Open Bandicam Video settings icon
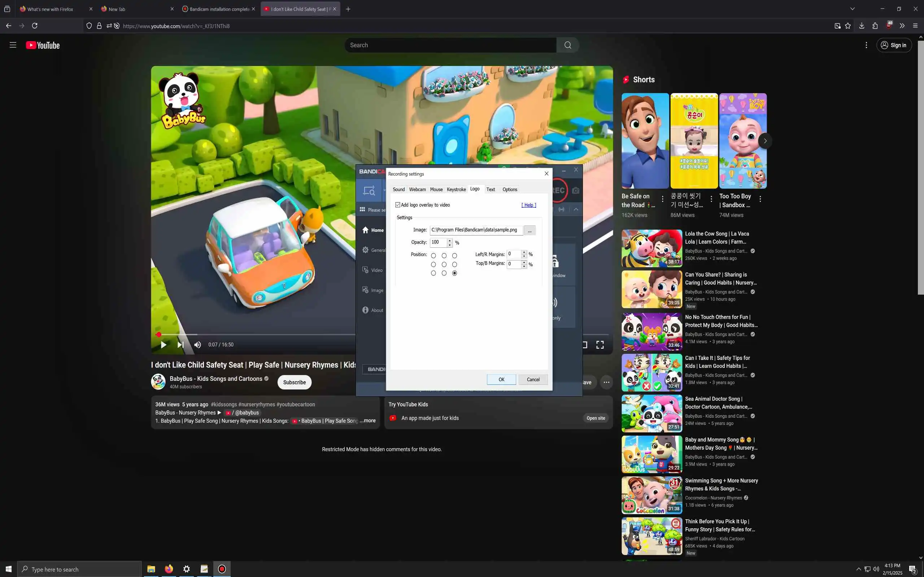 (x=365, y=270)
